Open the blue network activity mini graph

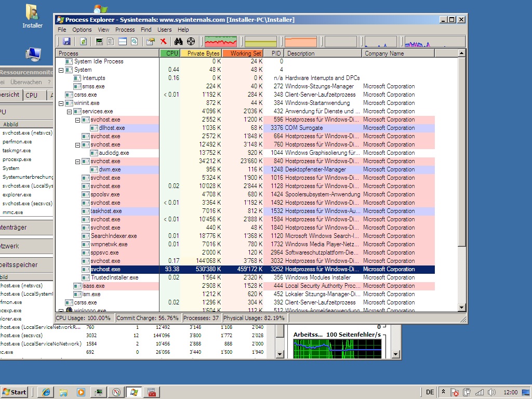[x=380, y=42]
